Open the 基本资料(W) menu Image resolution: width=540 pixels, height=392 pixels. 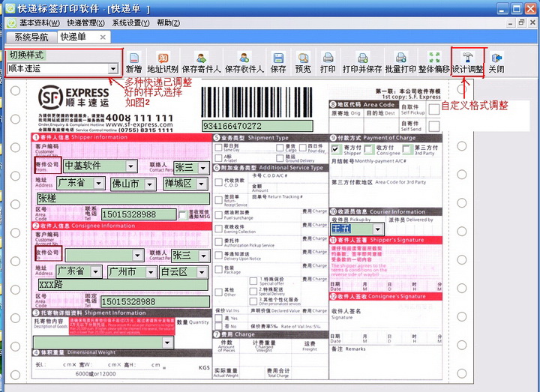coord(40,23)
